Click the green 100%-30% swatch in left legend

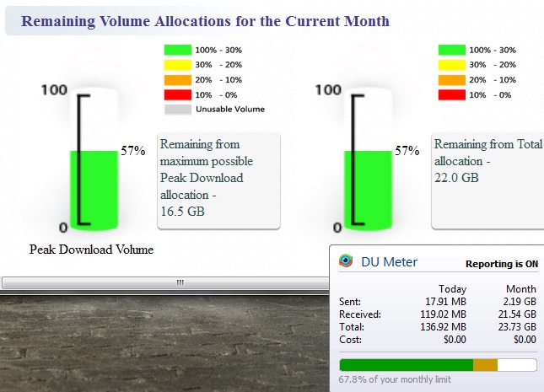[178, 50]
